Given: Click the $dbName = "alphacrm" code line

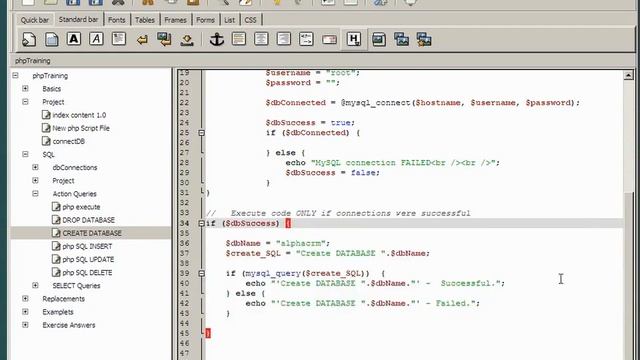Looking at the screenshot, I should pos(278,243).
